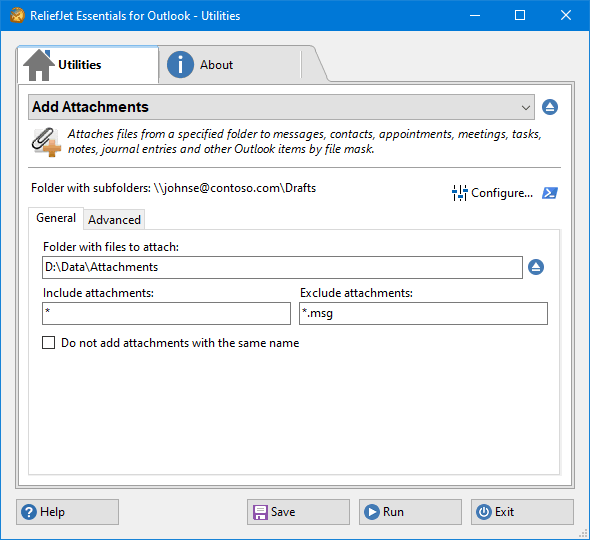The image size is (590, 540).
Task: Enable Do not add attachments with same name
Action: pyautogui.click(x=49, y=343)
